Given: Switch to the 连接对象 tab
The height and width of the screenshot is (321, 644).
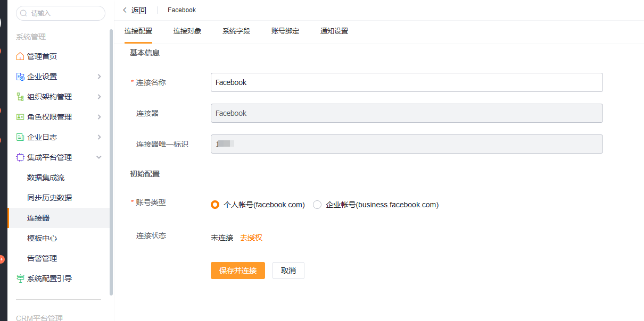Looking at the screenshot, I should click(187, 31).
